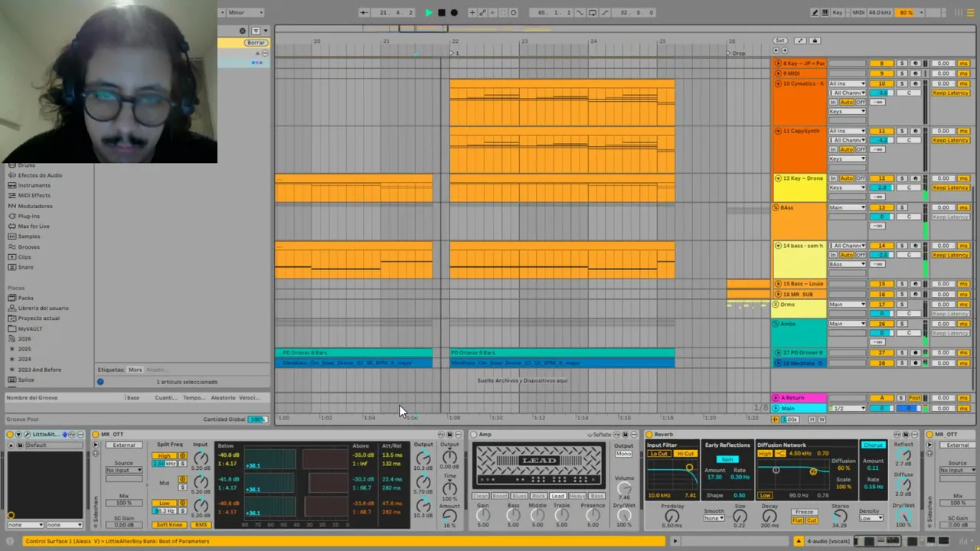Select the MIDI Effects browser category
The height and width of the screenshot is (551, 980).
(x=34, y=195)
